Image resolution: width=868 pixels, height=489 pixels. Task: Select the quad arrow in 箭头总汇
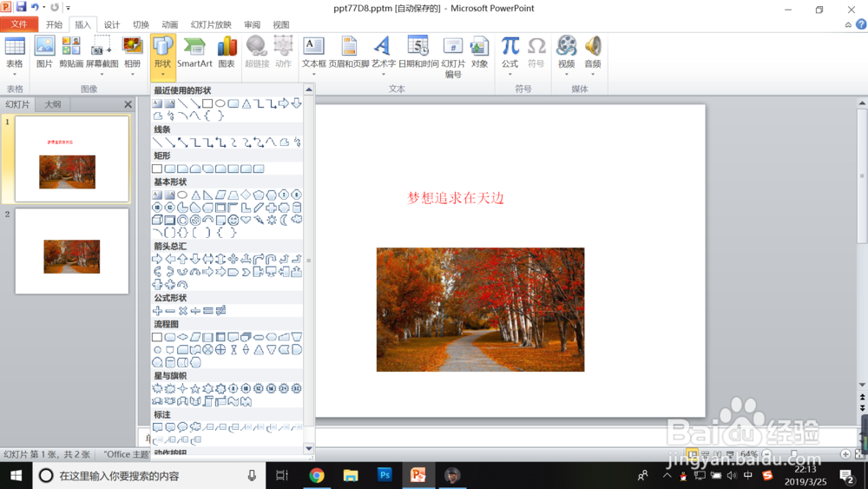point(233,259)
